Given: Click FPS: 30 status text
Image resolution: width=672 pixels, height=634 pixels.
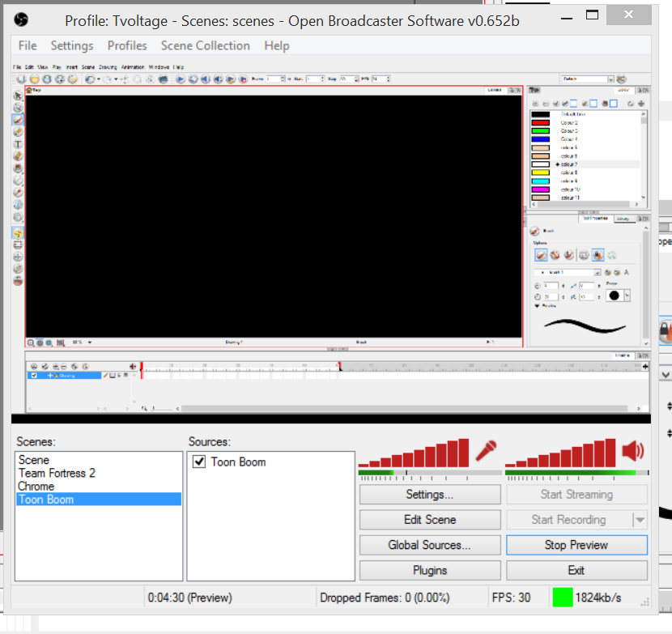Looking at the screenshot, I should (511, 598).
